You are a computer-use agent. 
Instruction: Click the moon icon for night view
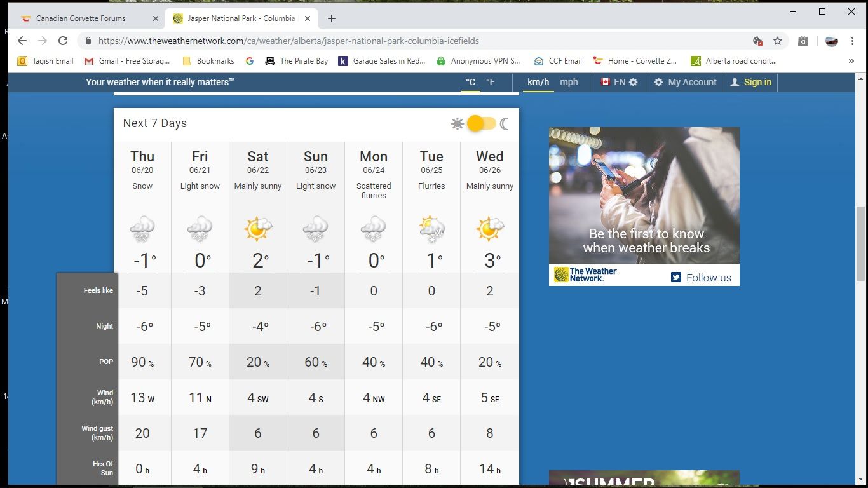[x=505, y=124]
